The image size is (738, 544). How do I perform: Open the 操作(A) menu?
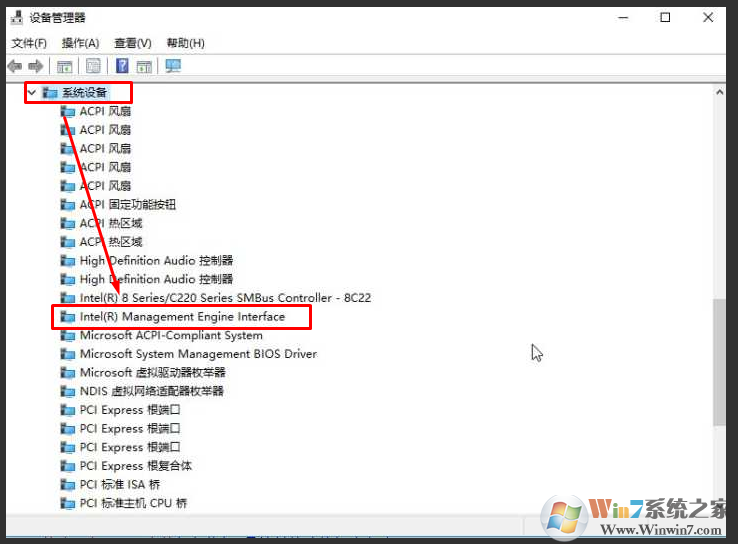pos(80,43)
